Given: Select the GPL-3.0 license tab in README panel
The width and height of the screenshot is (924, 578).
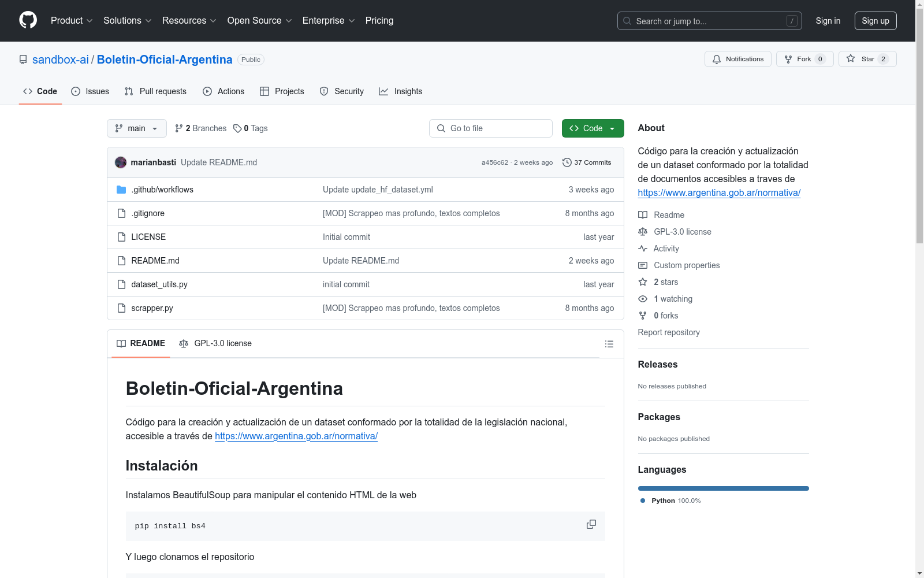Looking at the screenshot, I should click(215, 343).
